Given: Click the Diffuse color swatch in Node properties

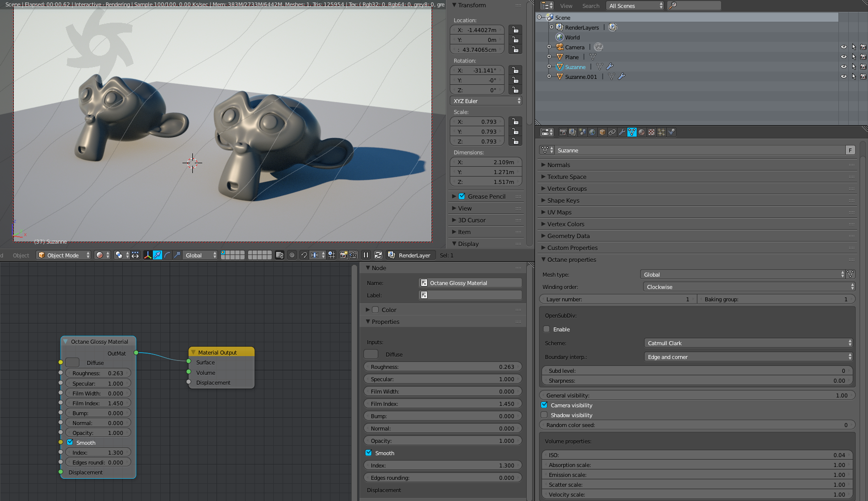Looking at the screenshot, I should (x=371, y=354).
